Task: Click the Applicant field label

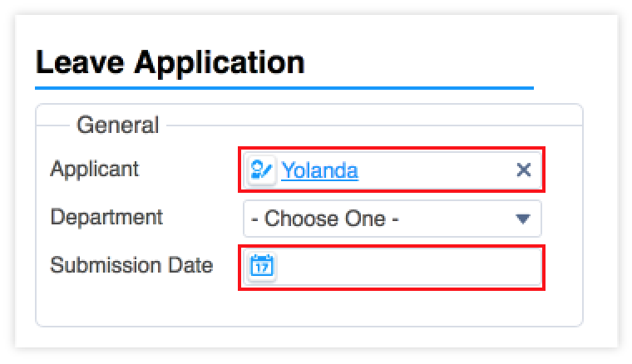Action: tap(95, 169)
